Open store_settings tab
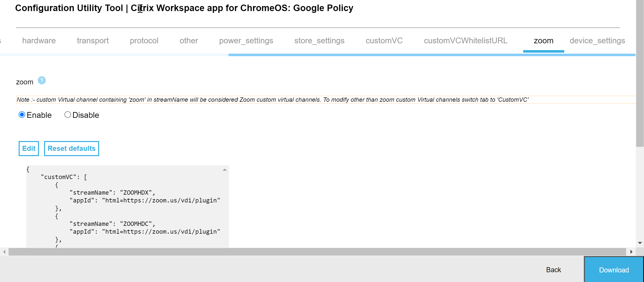This screenshot has width=644, height=282. (x=319, y=41)
